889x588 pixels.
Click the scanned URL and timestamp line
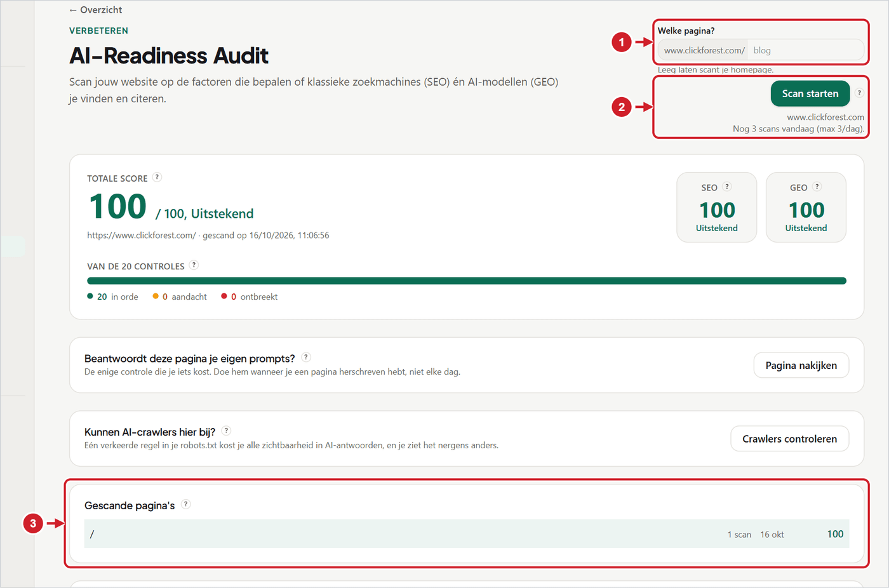(x=208, y=236)
